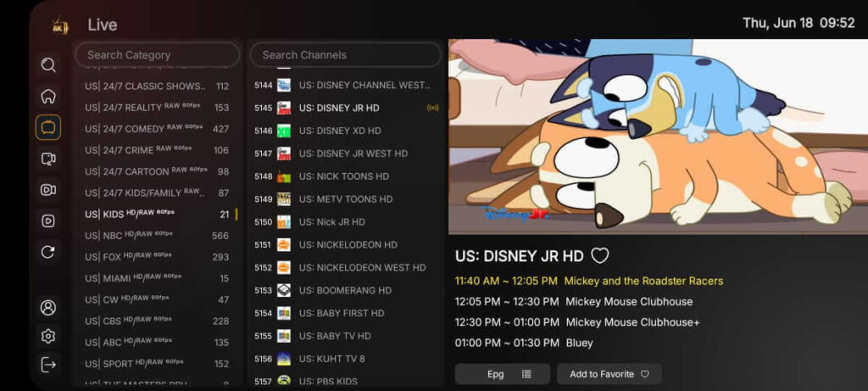Open the search icon in sidebar
Viewport: 868px width, 391px height.
48,65
